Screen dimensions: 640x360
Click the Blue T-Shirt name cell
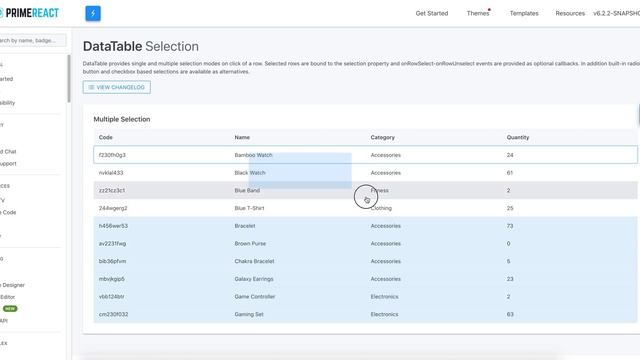pos(249,208)
